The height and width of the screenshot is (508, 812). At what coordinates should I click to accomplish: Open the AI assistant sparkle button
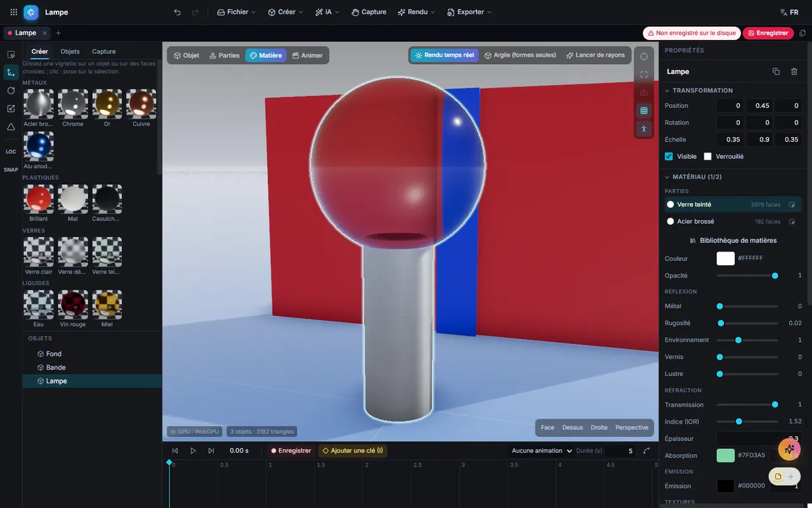[789, 449]
